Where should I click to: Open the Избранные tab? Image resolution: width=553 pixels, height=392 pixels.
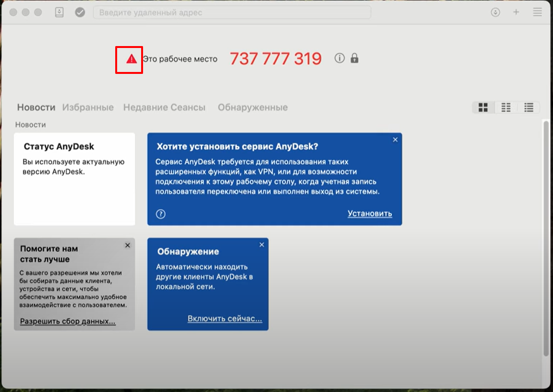pos(88,107)
